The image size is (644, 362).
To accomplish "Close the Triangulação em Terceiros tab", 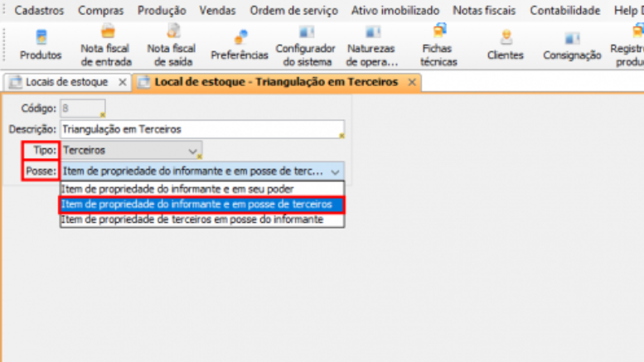I will tap(412, 83).
